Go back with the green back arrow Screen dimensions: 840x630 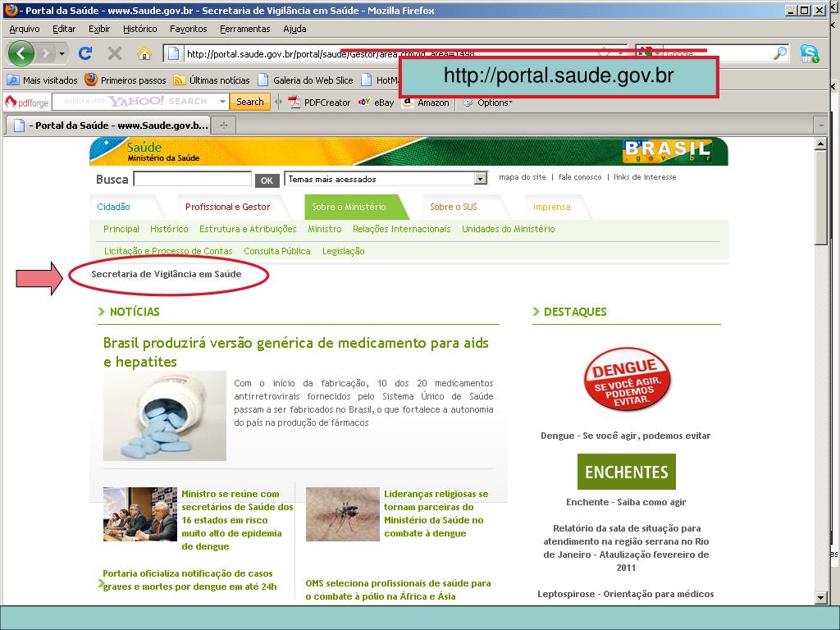pos(21,53)
